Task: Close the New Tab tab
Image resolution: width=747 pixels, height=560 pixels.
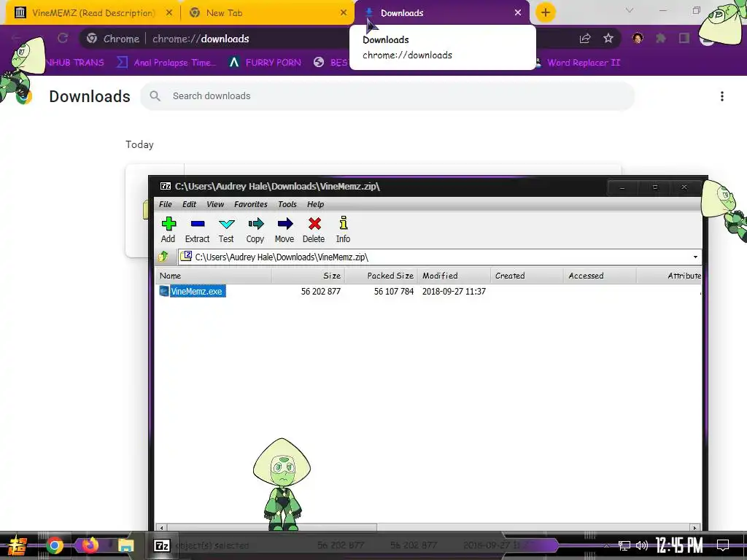Action: pyautogui.click(x=344, y=13)
